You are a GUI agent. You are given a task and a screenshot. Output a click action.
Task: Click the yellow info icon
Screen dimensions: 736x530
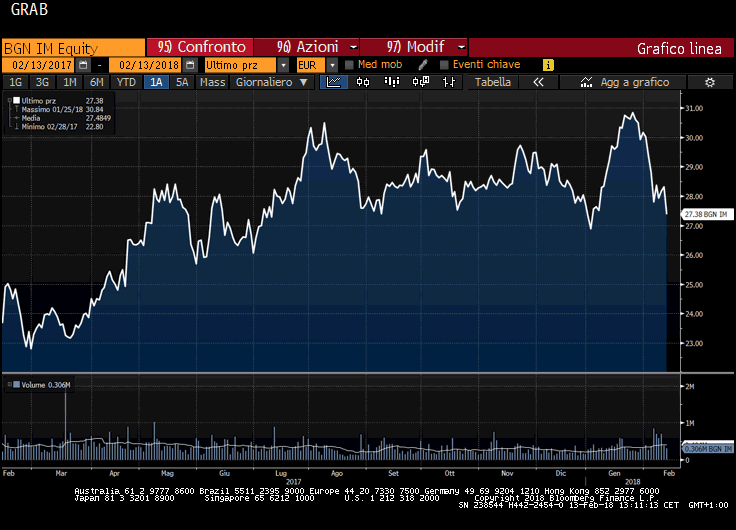click(x=548, y=65)
